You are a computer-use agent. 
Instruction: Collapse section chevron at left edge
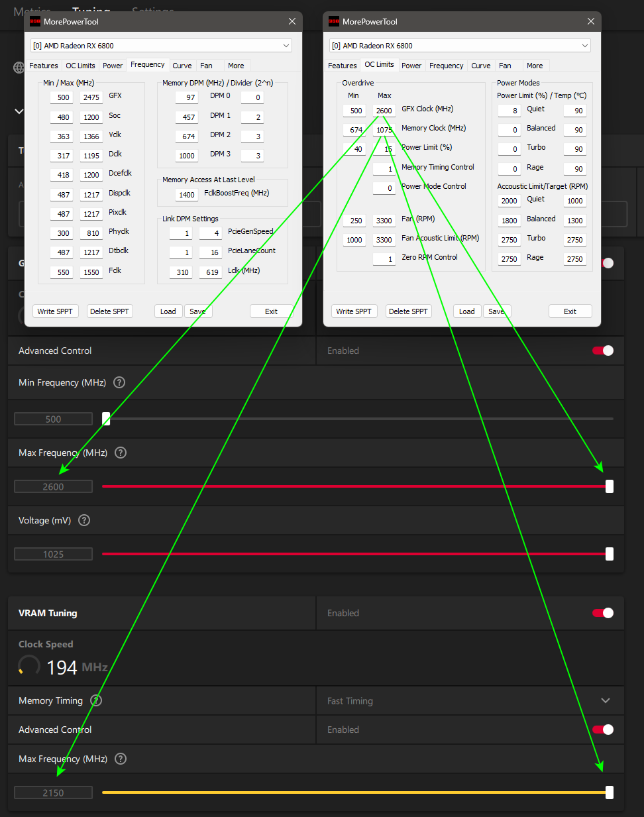coord(19,111)
